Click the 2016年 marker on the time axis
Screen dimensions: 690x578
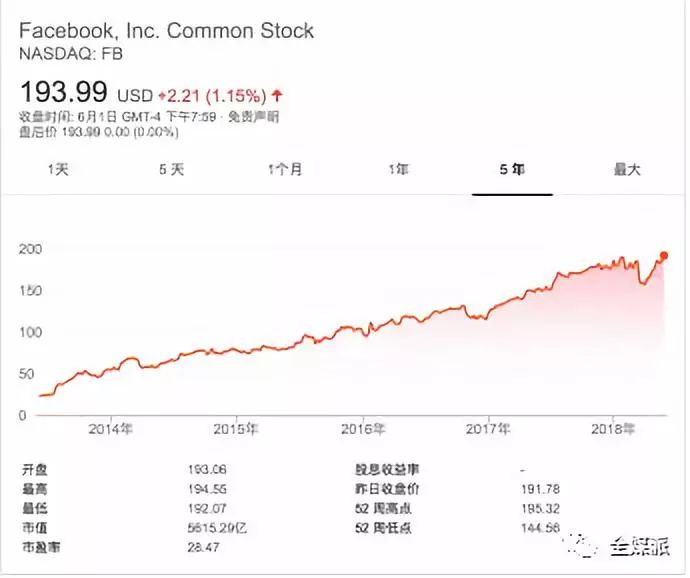(x=363, y=429)
